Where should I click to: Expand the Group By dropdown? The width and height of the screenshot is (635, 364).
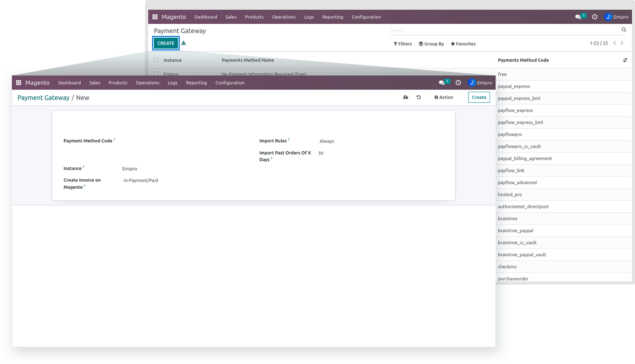[431, 44]
